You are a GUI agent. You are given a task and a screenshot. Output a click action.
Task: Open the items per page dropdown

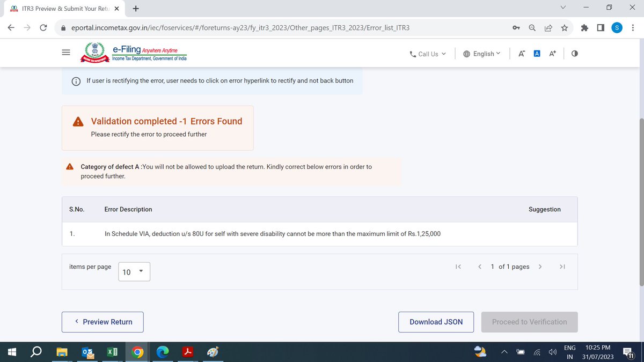(134, 272)
